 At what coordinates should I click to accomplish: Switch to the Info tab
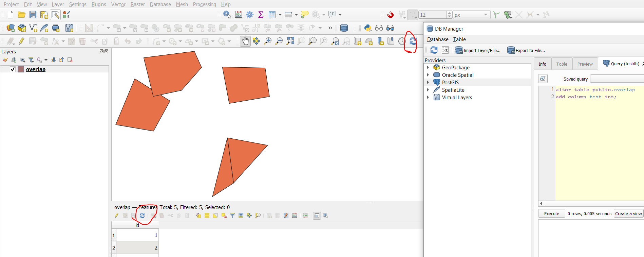[543, 64]
